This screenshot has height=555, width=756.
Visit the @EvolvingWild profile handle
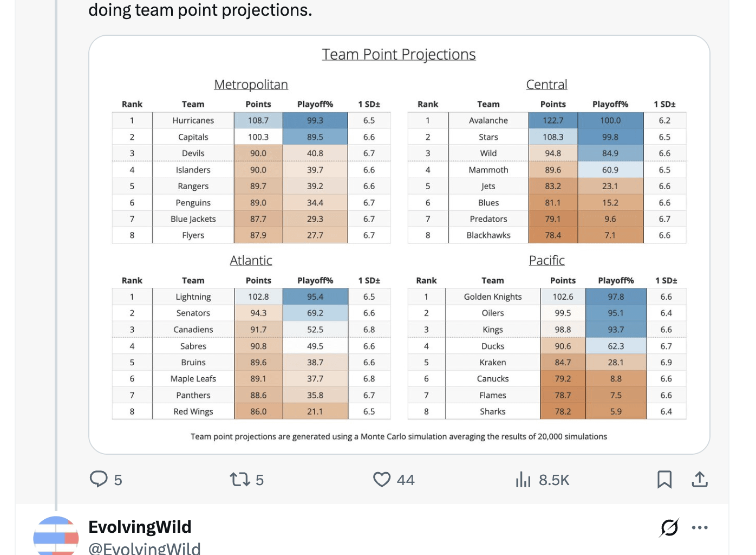click(145, 548)
